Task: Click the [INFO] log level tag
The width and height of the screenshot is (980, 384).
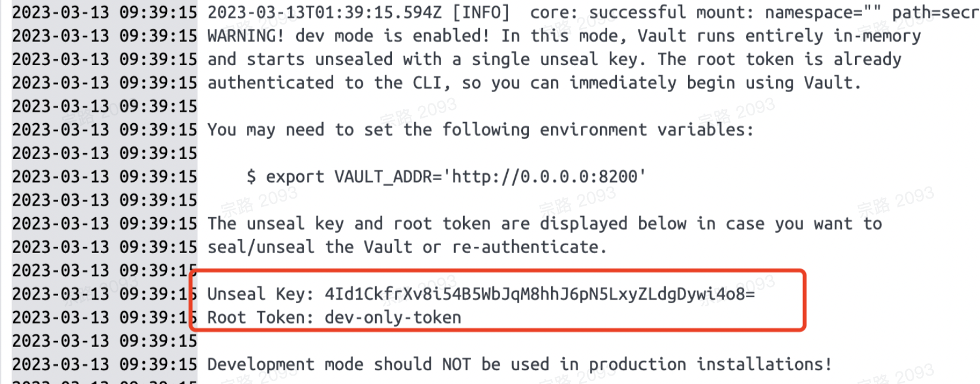Action: pos(480,13)
